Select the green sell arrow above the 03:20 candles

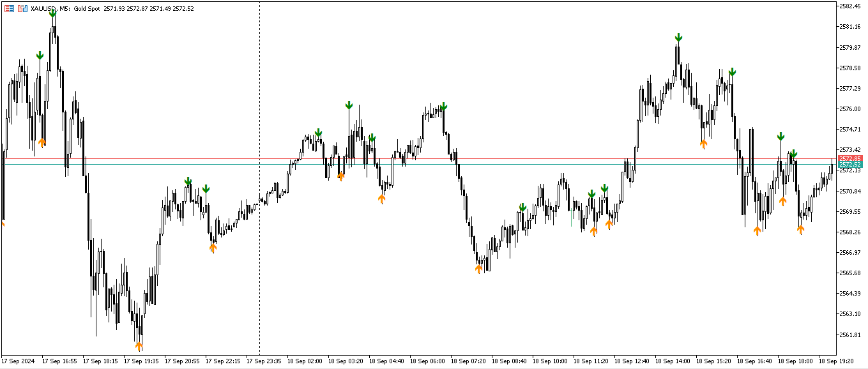(348, 103)
